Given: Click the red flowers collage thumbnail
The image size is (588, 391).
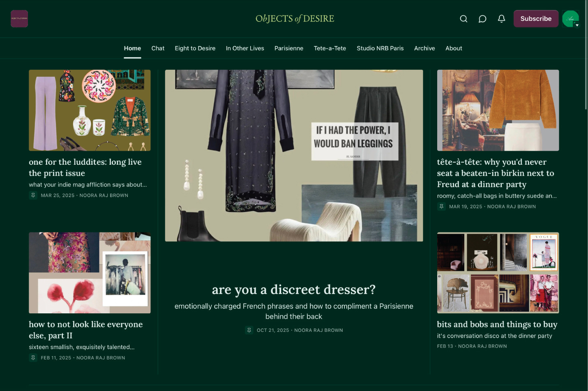Looking at the screenshot, I should click(90, 273).
